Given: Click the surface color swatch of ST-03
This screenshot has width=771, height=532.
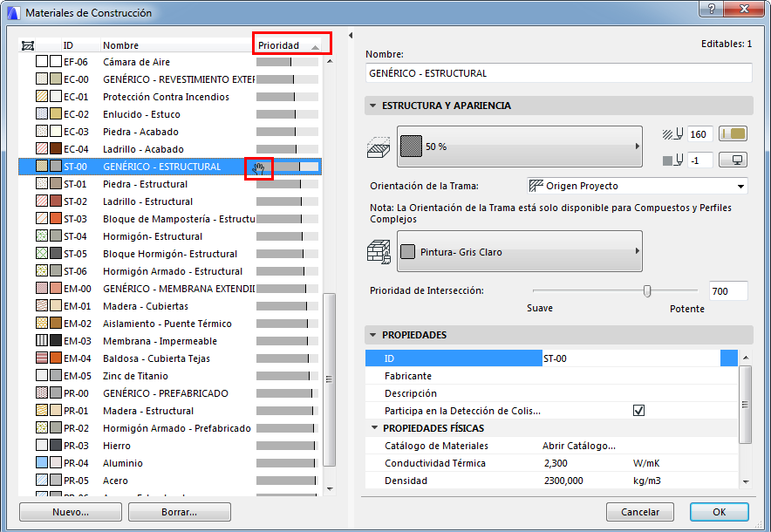Looking at the screenshot, I should pyautogui.click(x=56, y=219).
